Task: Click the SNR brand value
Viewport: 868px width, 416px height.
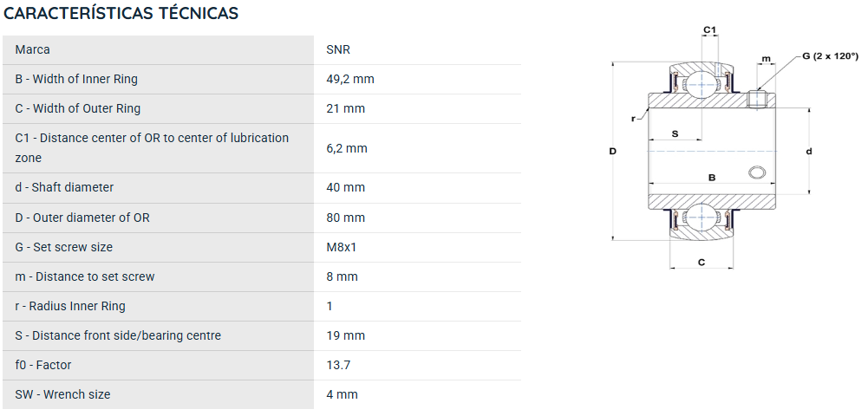Action: click(338, 49)
